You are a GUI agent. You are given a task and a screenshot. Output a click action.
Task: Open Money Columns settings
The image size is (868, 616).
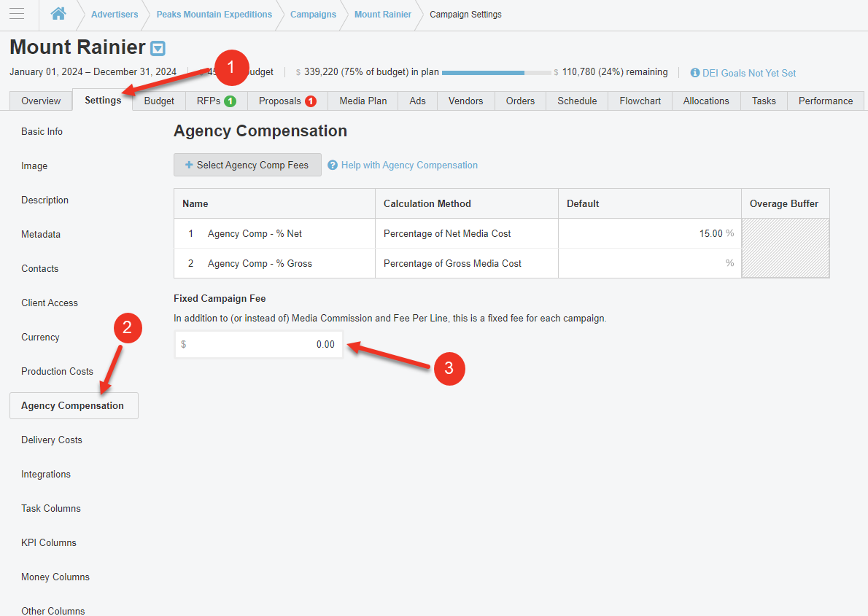(x=55, y=577)
